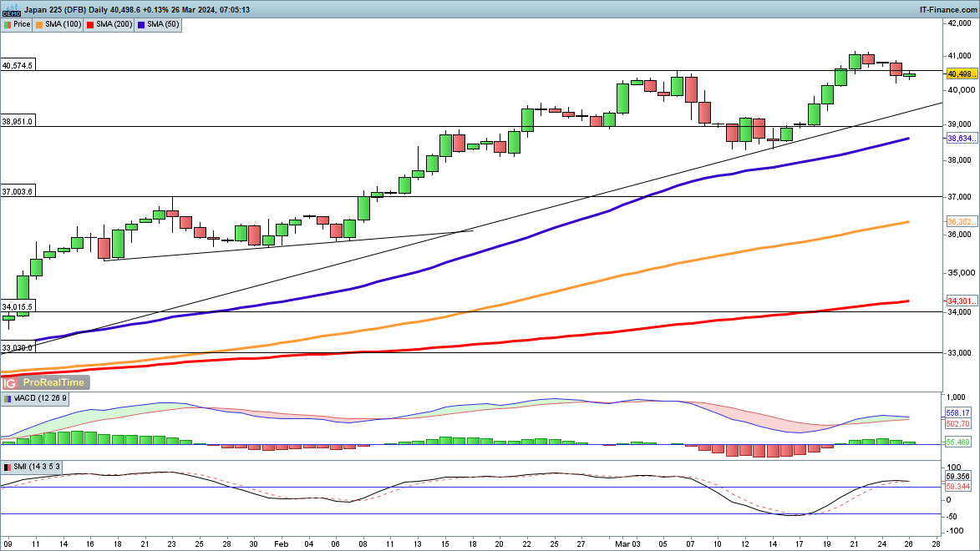Image resolution: width=980 pixels, height=551 pixels.
Task: Click the SMI indicator color icon
Action: coord(7,467)
